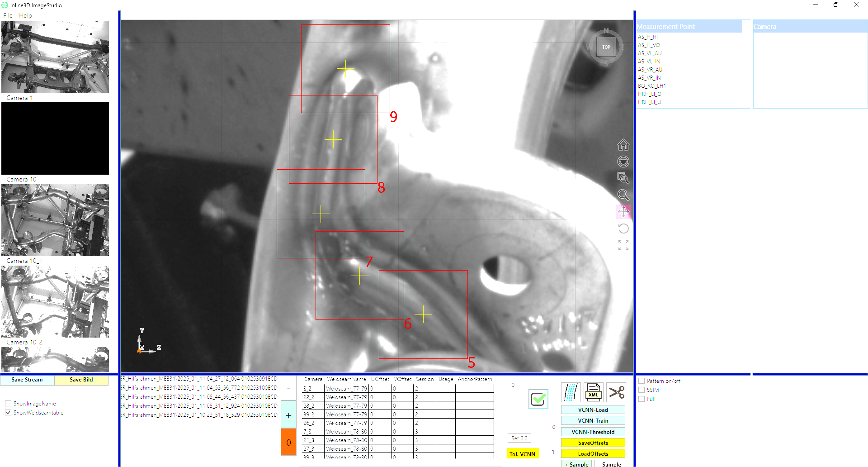This screenshot has height=467, width=868.
Task: Click the VCNN-Load button
Action: pos(593,410)
